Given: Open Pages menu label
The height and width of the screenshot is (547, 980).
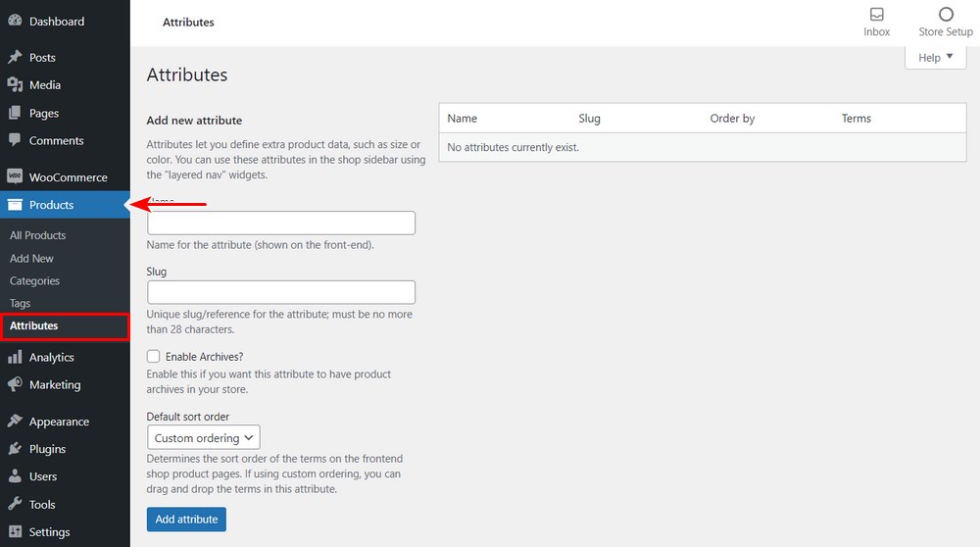Looking at the screenshot, I should point(44,114).
